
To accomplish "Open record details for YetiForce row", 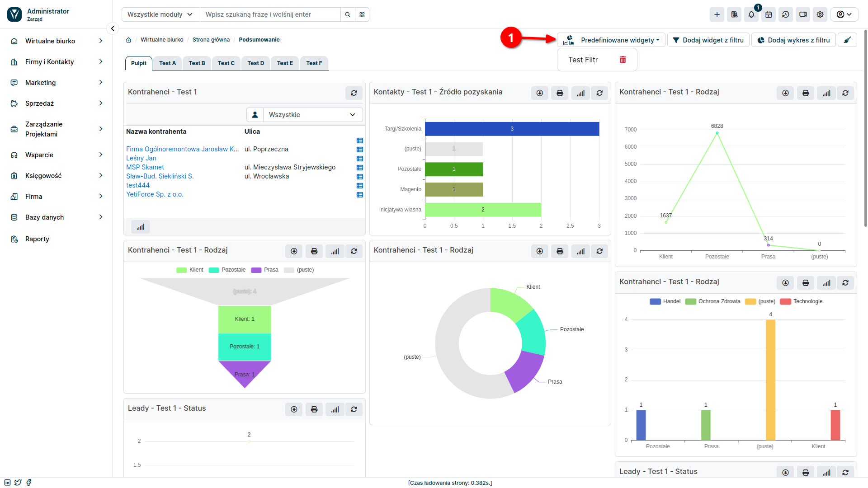I will click(x=360, y=195).
